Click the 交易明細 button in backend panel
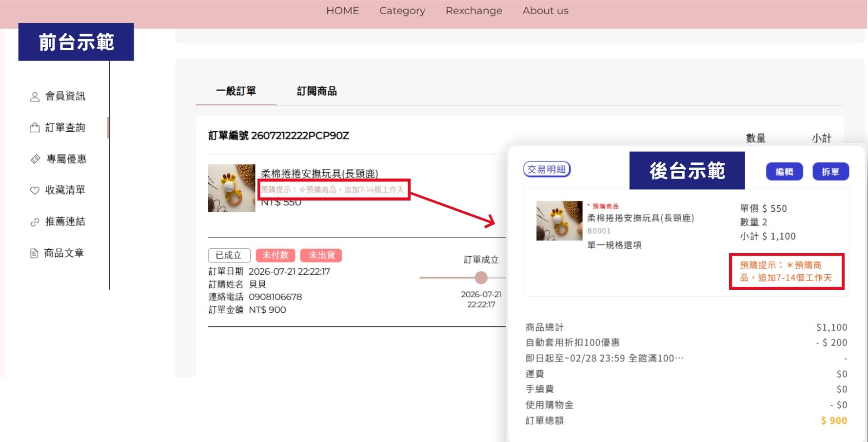The width and height of the screenshot is (868, 442). point(547,169)
